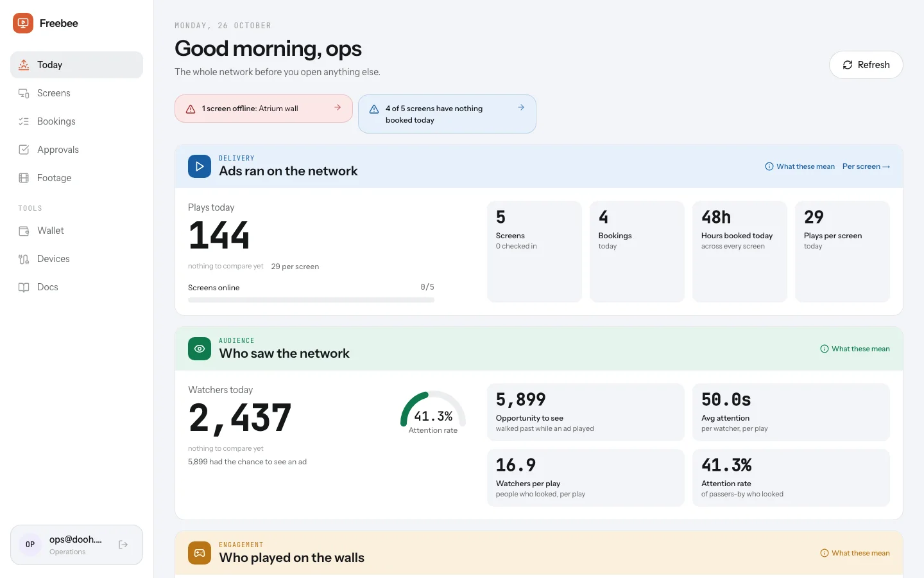Click the '29 Plays per screen' card
Viewport: 924px width, 578px height.
(x=843, y=252)
